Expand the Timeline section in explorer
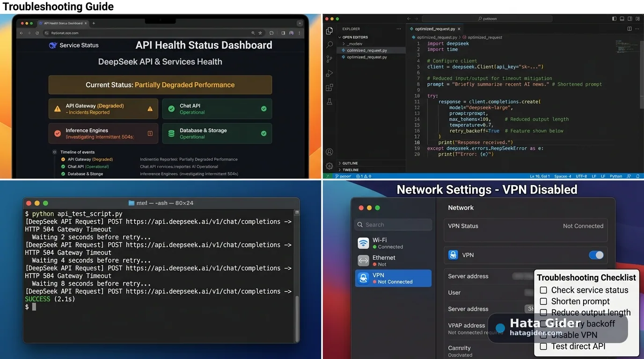 click(x=351, y=170)
